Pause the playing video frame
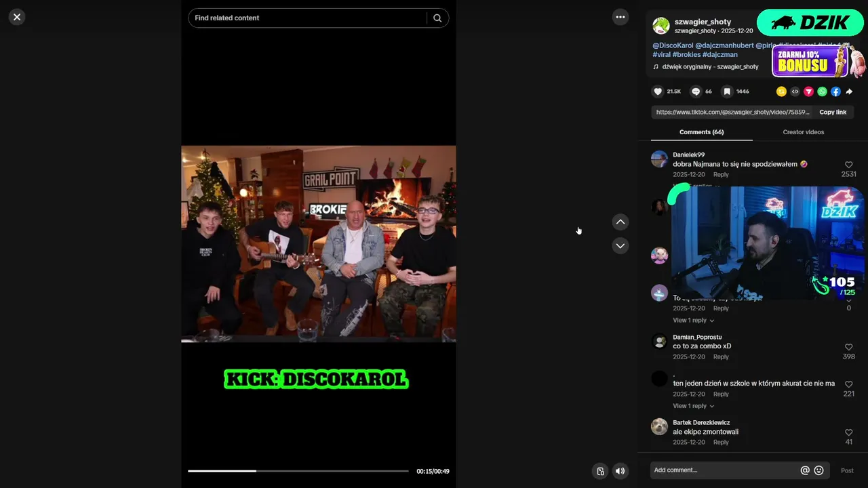This screenshot has height=488, width=868. [318, 243]
